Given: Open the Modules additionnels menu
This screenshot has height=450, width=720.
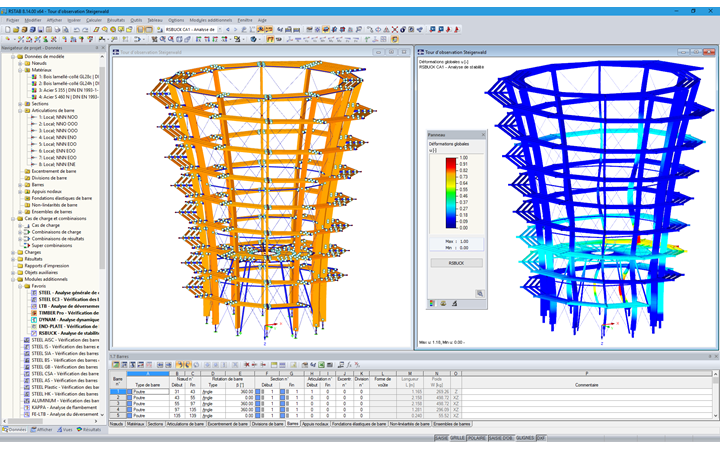Looking at the screenshot, I should click(211, 20).
